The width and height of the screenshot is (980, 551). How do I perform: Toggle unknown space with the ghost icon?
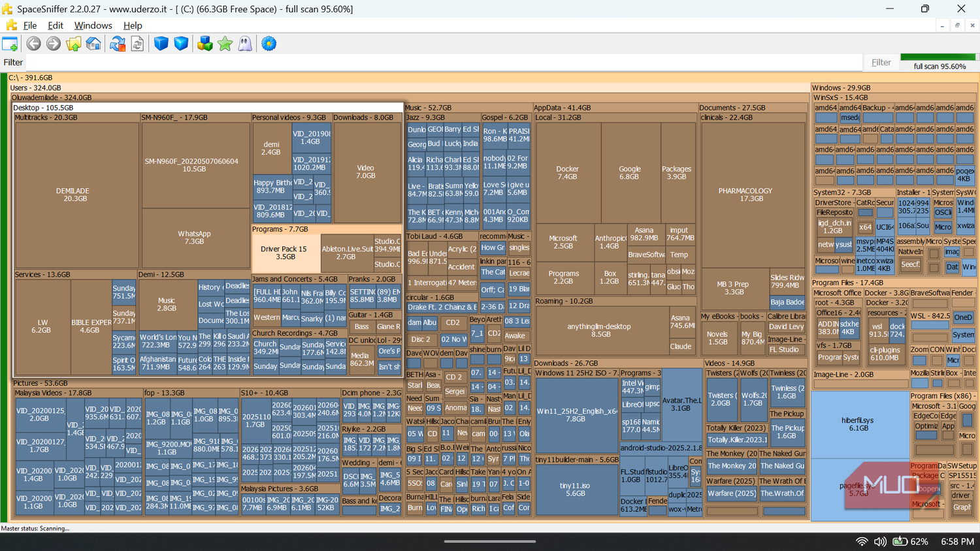[x=245, y=44]
